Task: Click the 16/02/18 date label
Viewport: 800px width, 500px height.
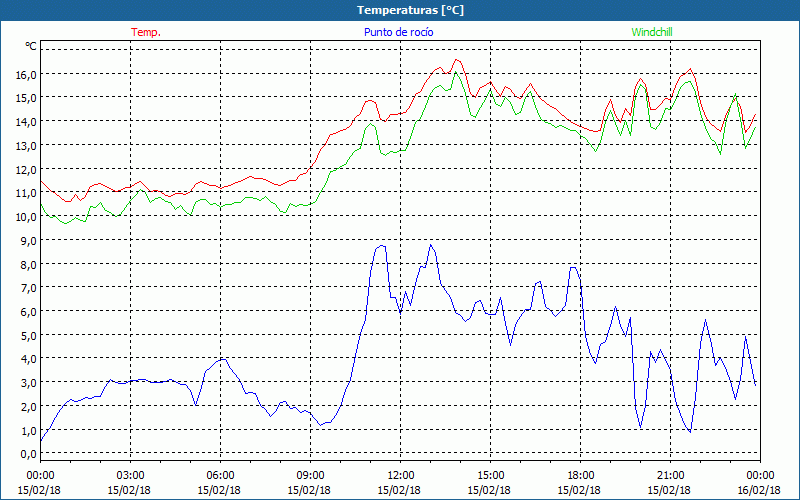Action: pyautogui.click(x=759, y=490)
